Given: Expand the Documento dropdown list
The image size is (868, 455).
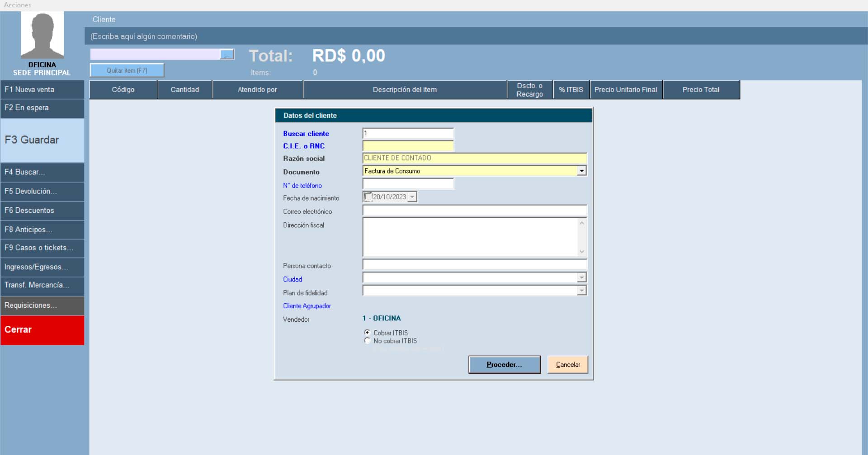Looking at the screenshot, I should 581,171.
